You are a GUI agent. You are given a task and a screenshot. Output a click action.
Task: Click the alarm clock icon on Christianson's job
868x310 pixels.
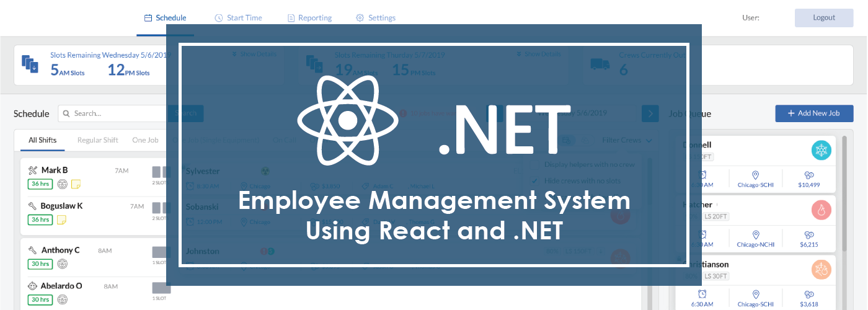pyautogui.click(x=702, y=294)
